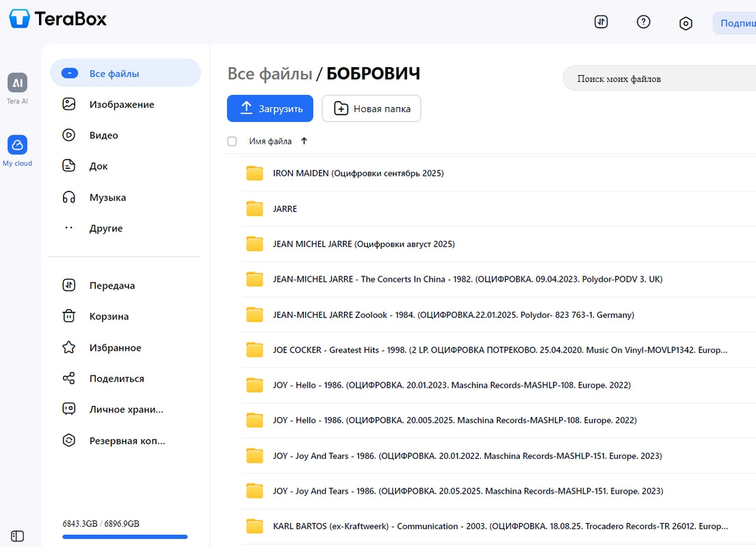The height and width of the screenshot is (547, 756).
Task: Open the settings hexagon icon in header
Action: click(686, 23)
